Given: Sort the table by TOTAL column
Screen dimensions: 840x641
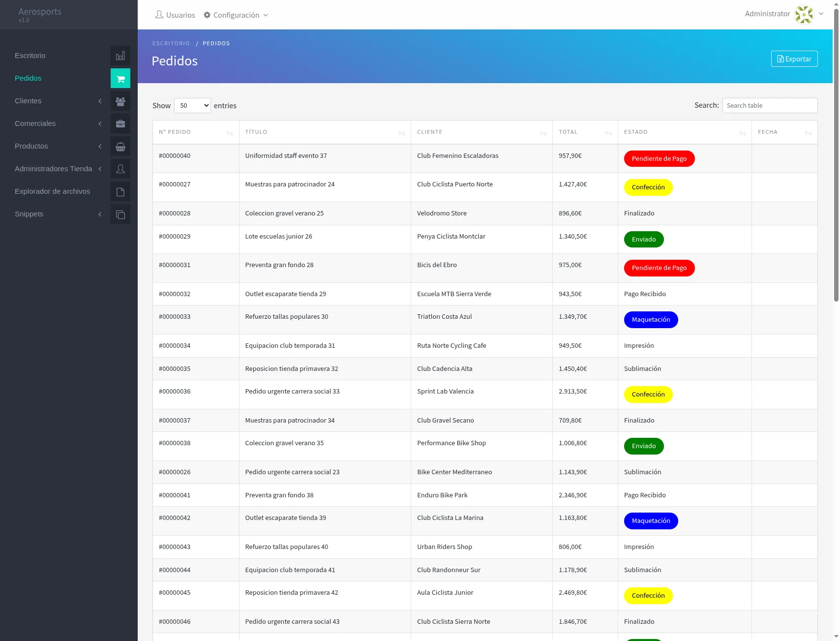Looking at the screenshot, I should [x=585, y=132].
